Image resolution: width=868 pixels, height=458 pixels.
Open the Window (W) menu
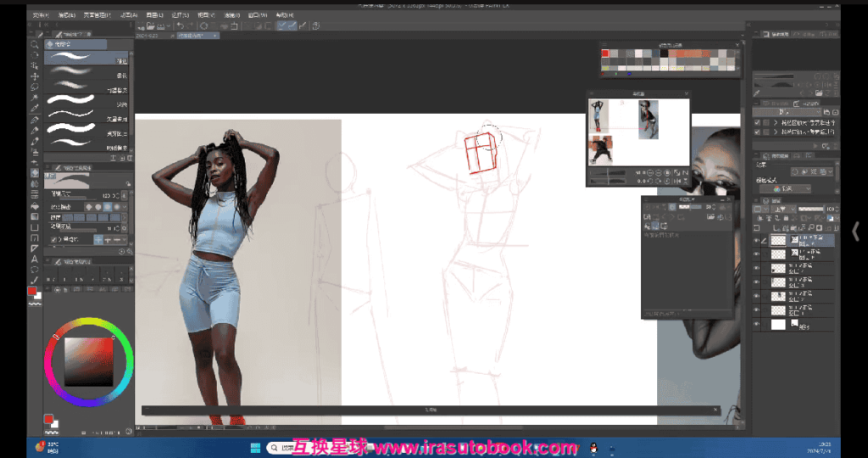pos(258,15)
